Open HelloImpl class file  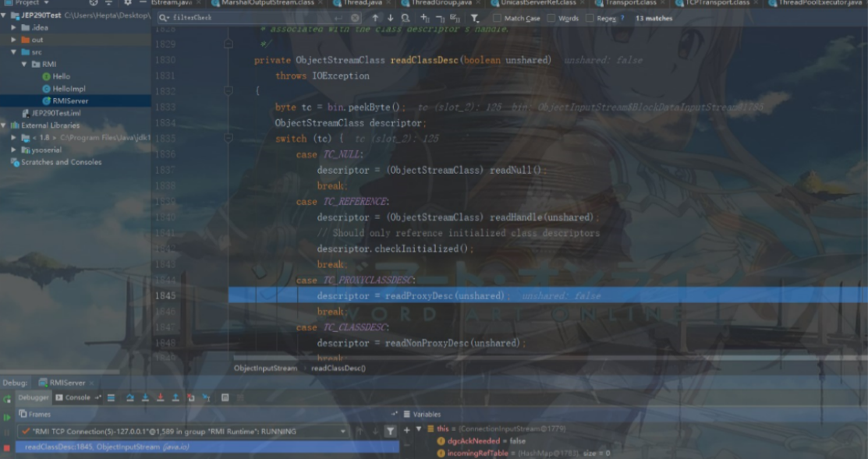coord(64,89)
